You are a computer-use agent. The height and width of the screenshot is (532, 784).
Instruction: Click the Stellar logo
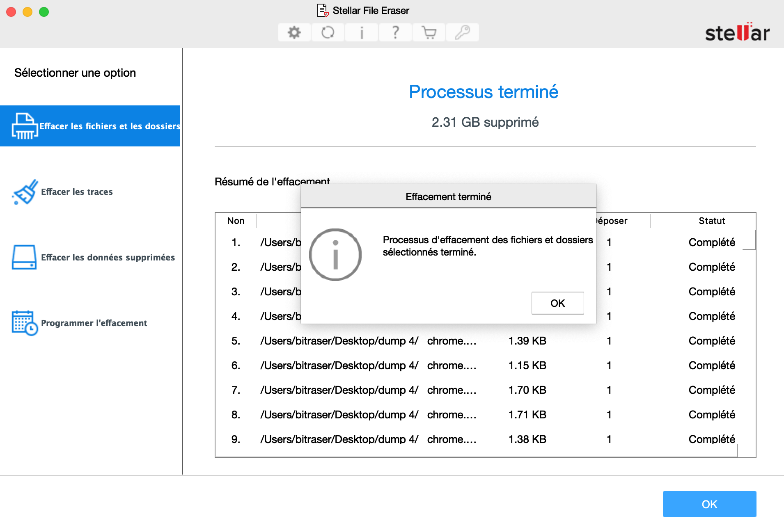[737, 32]
